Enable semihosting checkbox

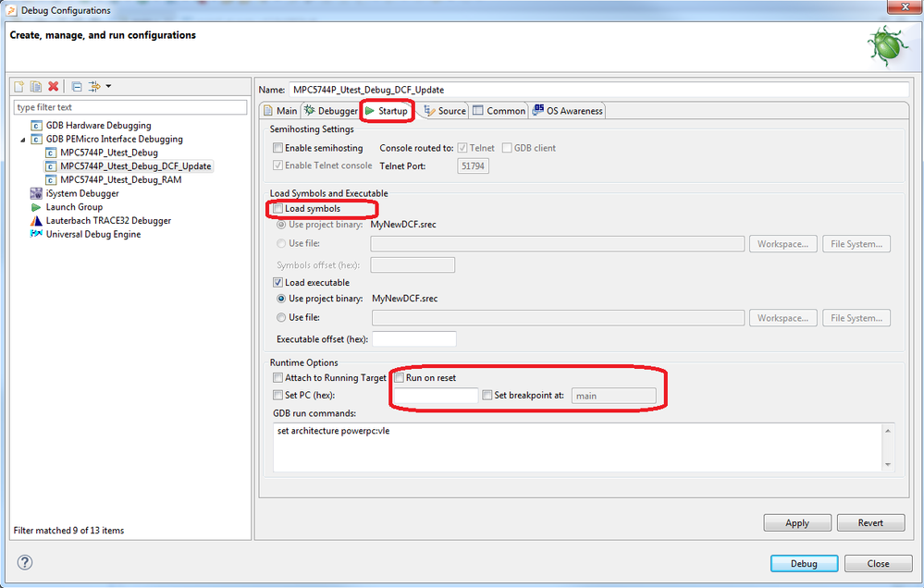[x=277, y=148]
